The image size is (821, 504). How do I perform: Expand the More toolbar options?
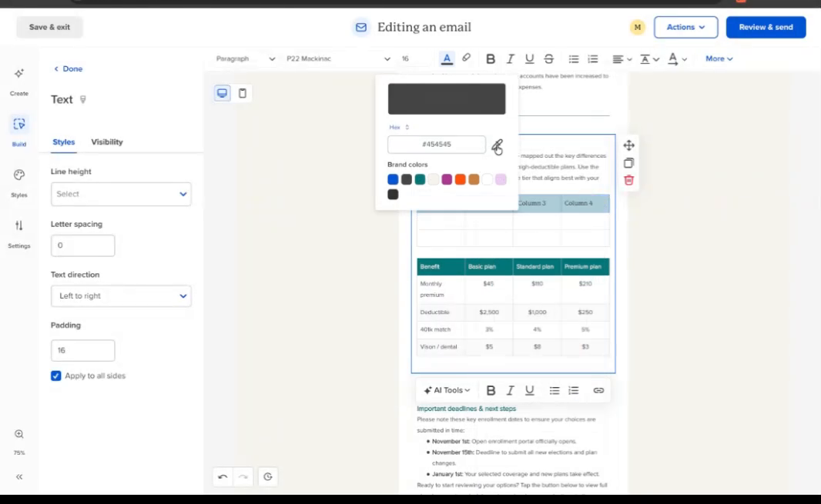[x=719, y=58]
